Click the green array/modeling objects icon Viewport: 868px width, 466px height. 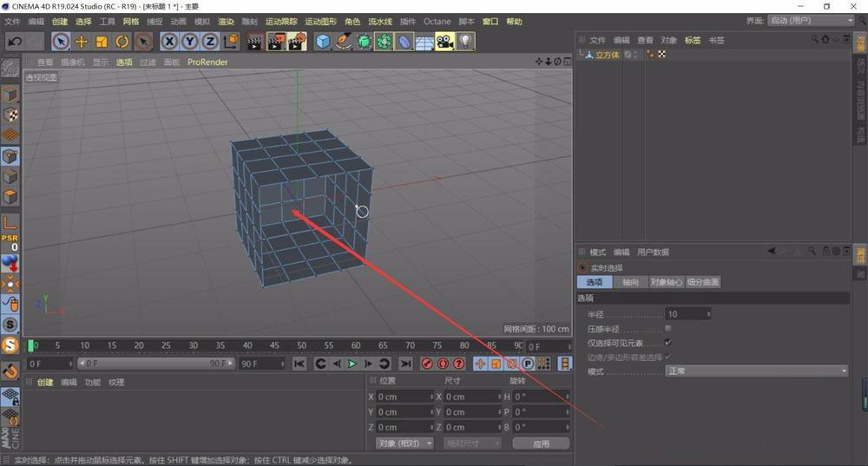click(x=385, y=42)
